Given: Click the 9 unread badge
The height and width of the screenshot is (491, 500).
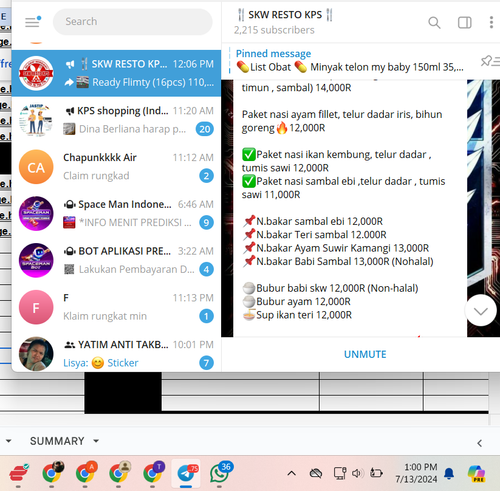Looking at the screenshot, I should [x=206, y=222].
